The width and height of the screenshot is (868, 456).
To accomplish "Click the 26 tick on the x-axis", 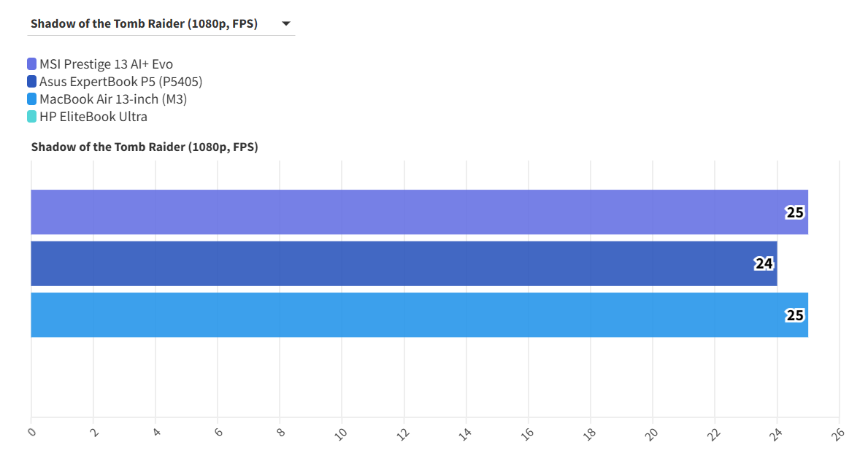I will coord(839,433).
